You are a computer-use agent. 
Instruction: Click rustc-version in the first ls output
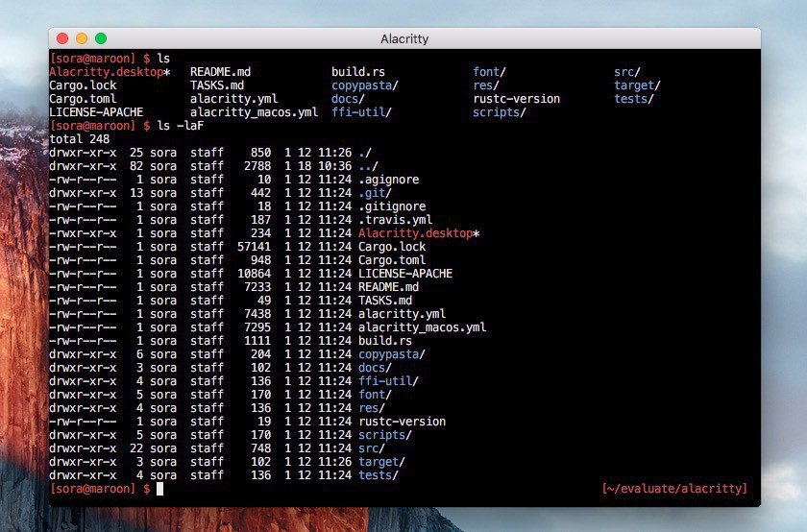pos(516,99)
